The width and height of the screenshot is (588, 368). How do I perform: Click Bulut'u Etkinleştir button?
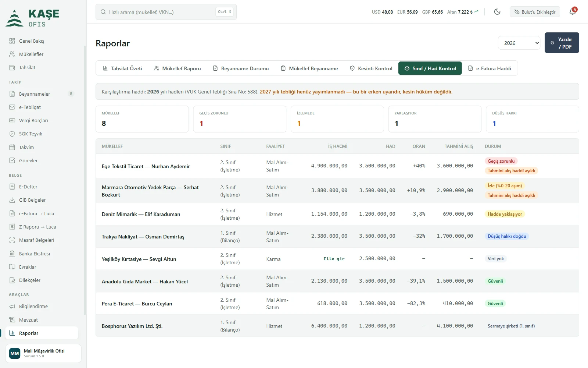[535, 12]
